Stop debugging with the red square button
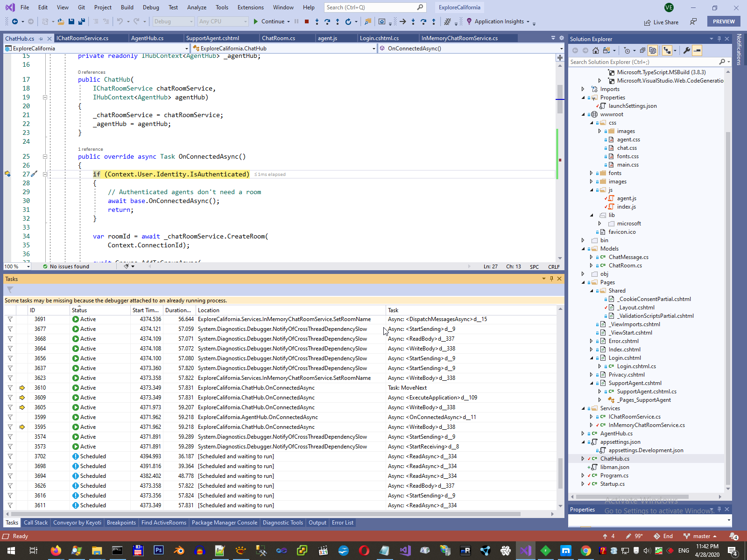 (307, 21)
